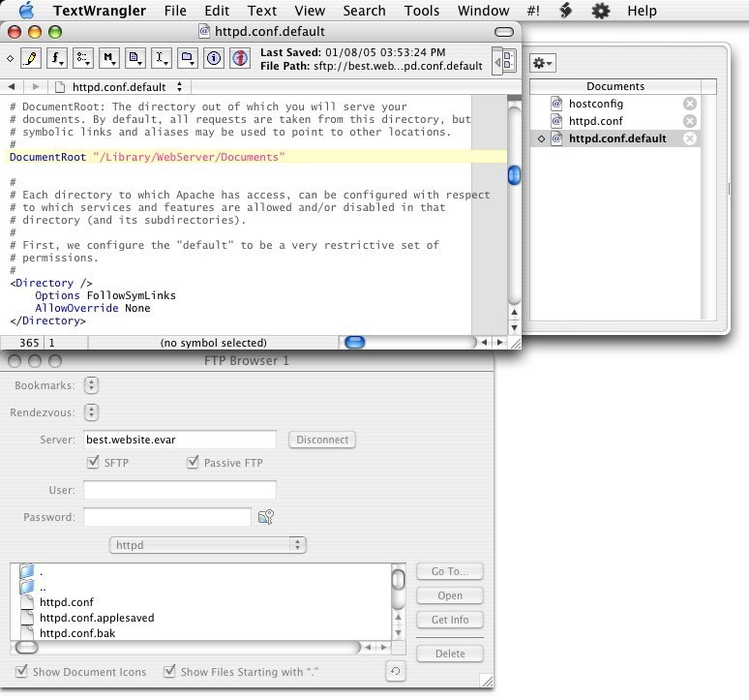Image resolution: width=749 pixels, height=700 pixels.
Task: Open the gear action menu in Documents drawer
Action: click(x=543, y=63)
